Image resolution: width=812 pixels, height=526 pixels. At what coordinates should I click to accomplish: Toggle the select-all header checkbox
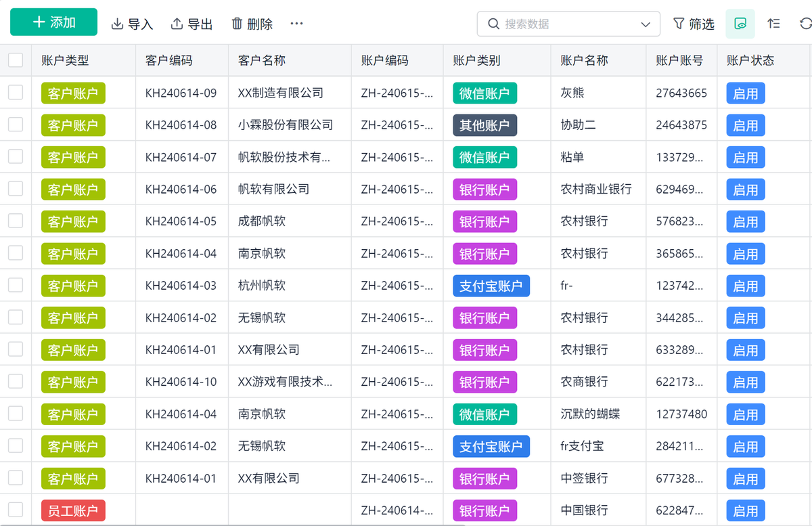pos(16,60)
